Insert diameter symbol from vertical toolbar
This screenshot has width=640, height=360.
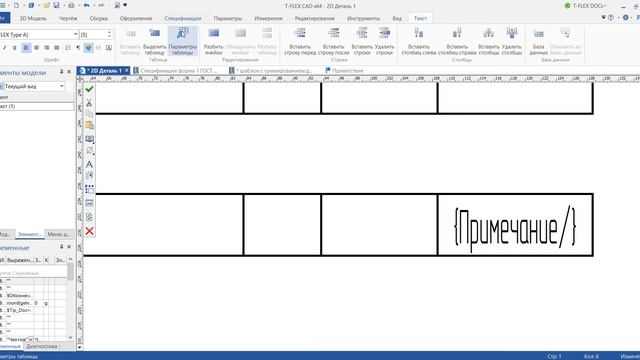tap(89, 151)
